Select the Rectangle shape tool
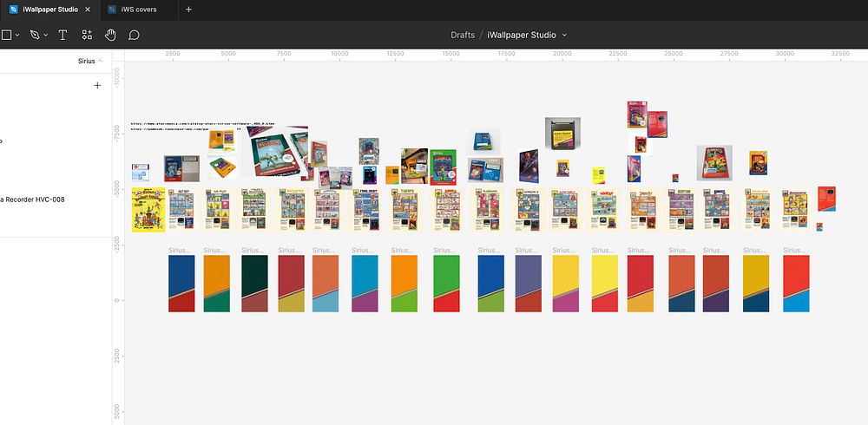This screenshot has height=425, width=868. point(6,35)
